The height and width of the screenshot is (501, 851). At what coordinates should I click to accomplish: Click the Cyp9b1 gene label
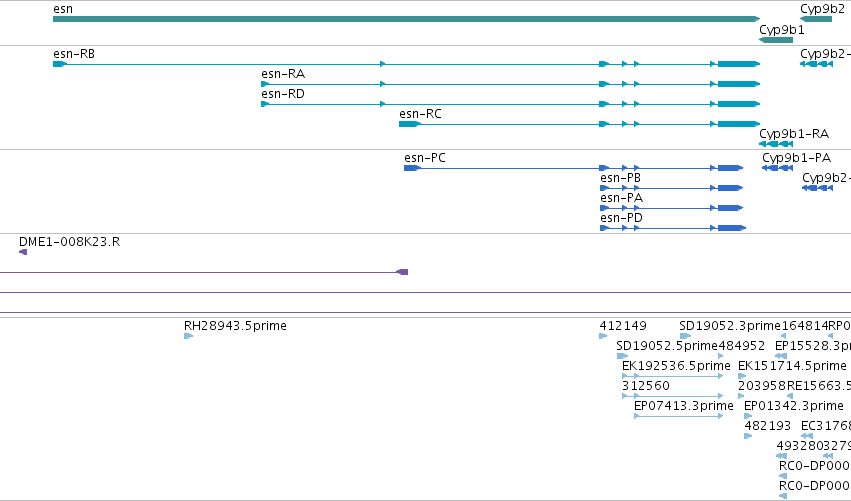click(782, 30)
